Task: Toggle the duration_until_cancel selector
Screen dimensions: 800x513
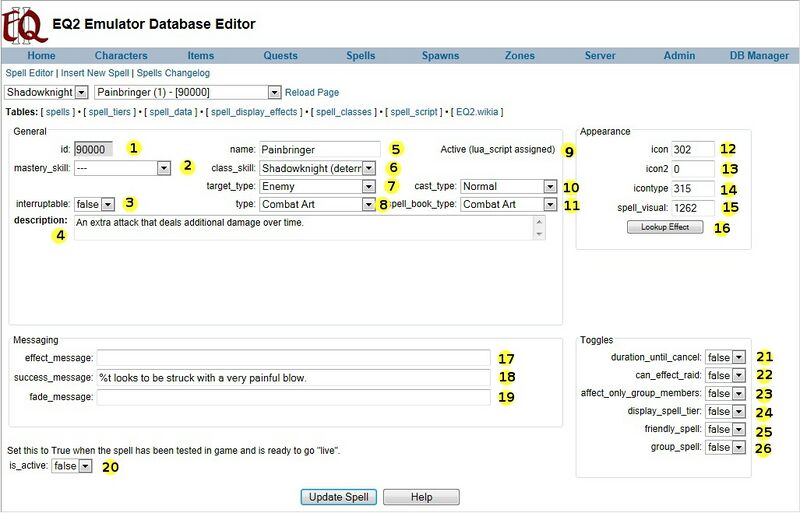Action: 725,357
